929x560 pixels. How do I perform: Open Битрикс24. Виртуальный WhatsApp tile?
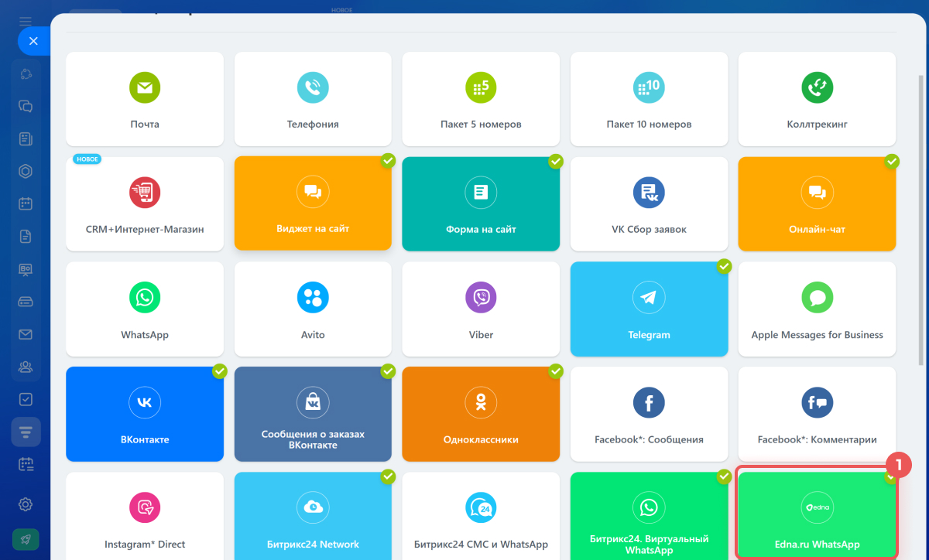pos(649,516)
